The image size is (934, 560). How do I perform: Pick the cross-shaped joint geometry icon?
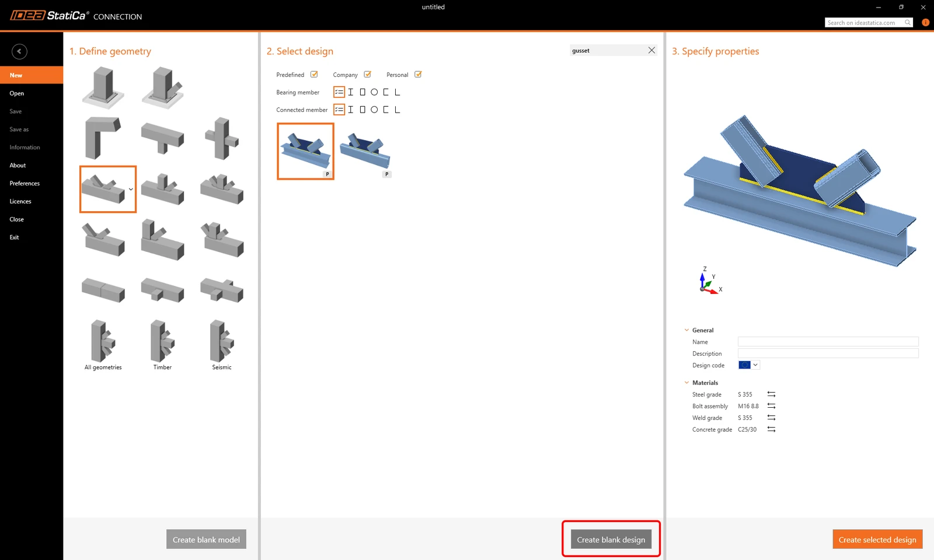click(222, 138)
